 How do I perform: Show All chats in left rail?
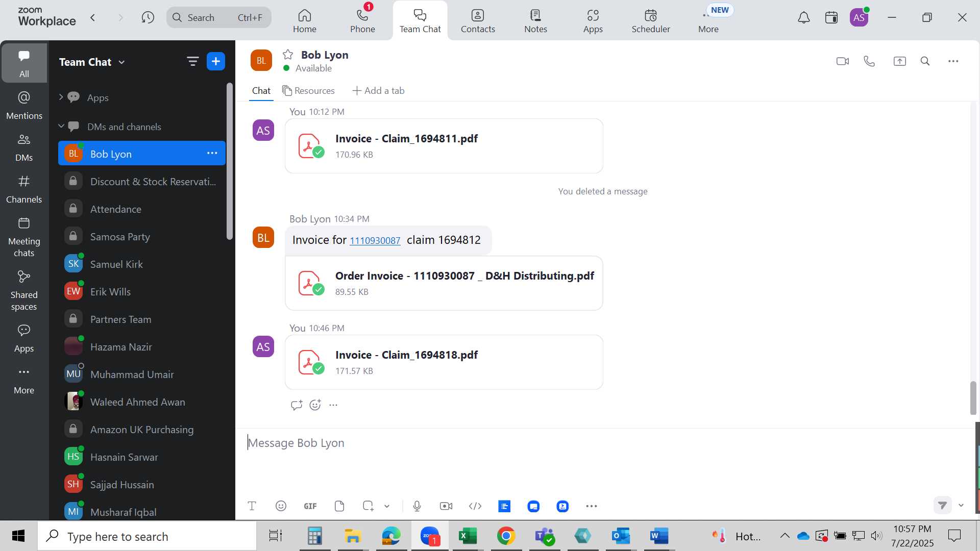24,63
